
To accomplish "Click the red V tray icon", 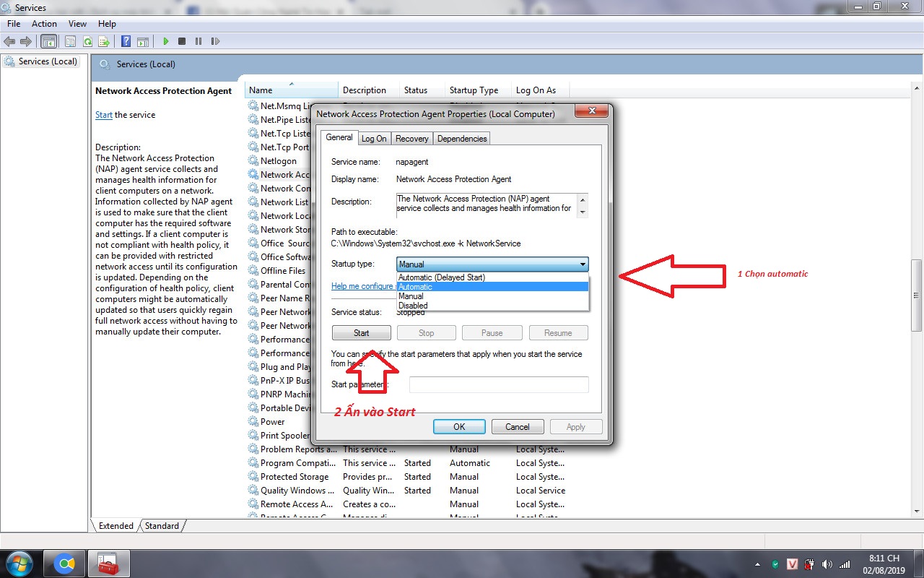I will [x=793, y=564].
